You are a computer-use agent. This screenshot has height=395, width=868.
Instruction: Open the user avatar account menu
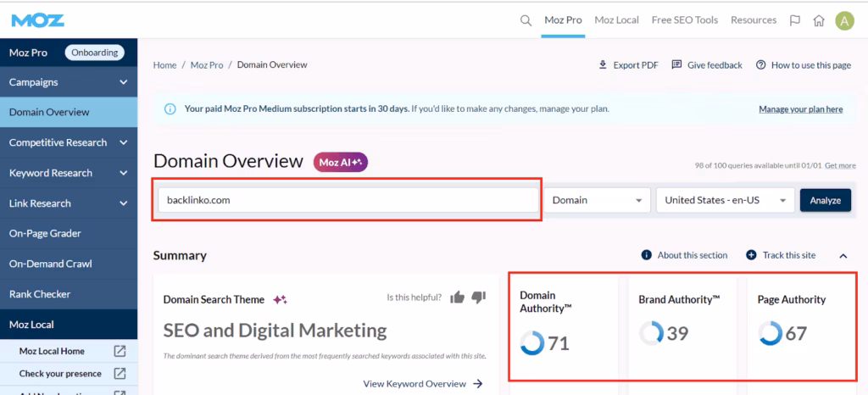843,20
